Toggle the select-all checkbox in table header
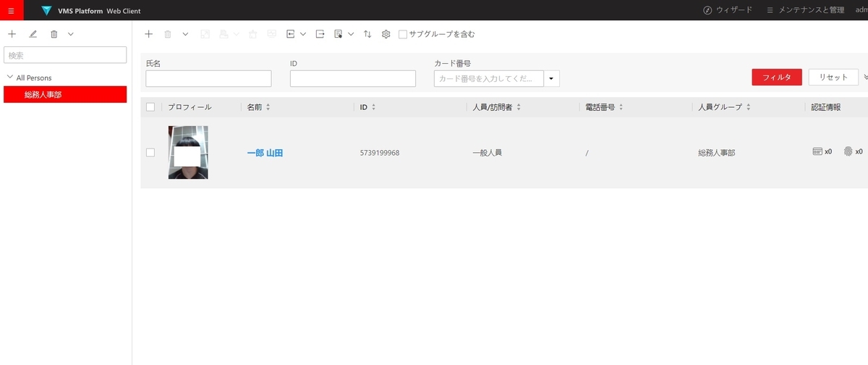 coord(150,106)
